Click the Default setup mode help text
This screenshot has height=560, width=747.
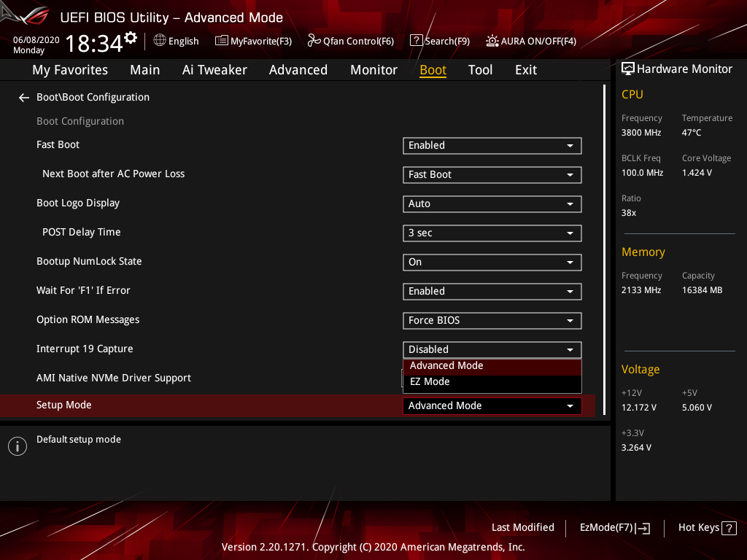(x=79, y=440)
